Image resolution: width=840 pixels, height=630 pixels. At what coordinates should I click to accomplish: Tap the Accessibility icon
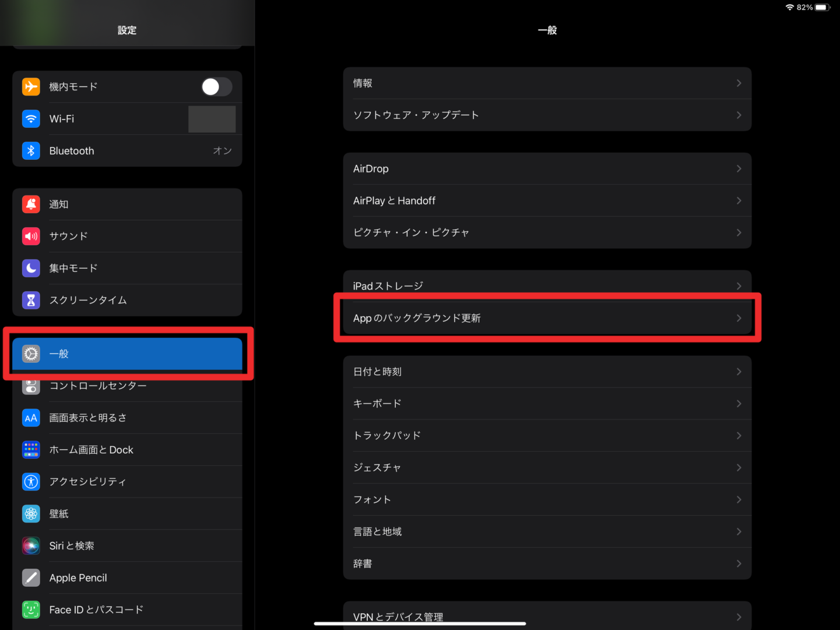click(31, 482)
